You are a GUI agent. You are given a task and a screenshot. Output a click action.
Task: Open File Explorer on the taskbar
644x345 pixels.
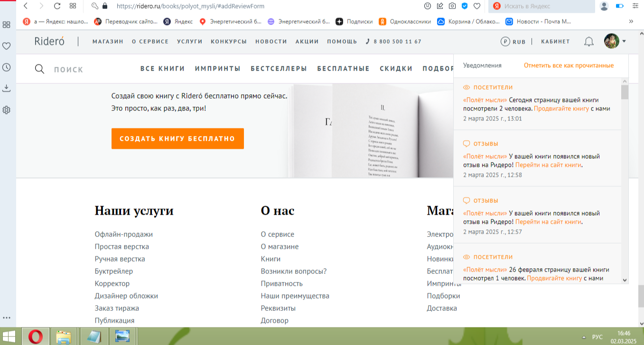64,336
